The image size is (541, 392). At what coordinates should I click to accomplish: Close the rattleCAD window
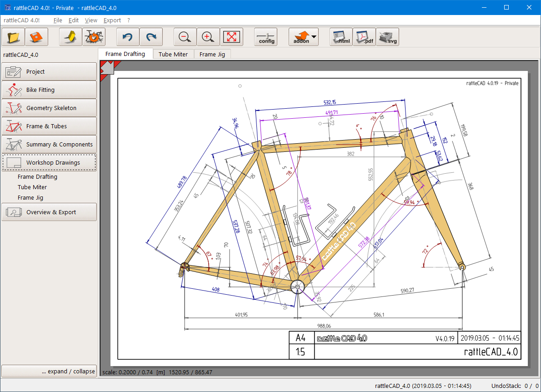[x=529, y=8]
